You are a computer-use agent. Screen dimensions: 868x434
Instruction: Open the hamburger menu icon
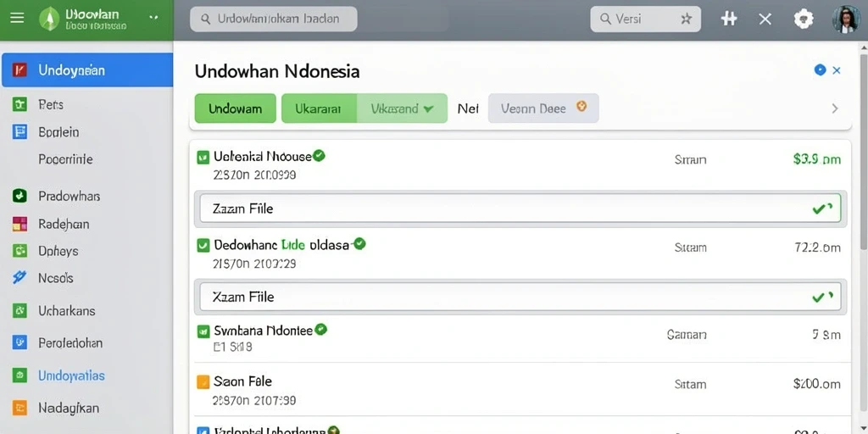pyautogui.click(x=17, y=19)
